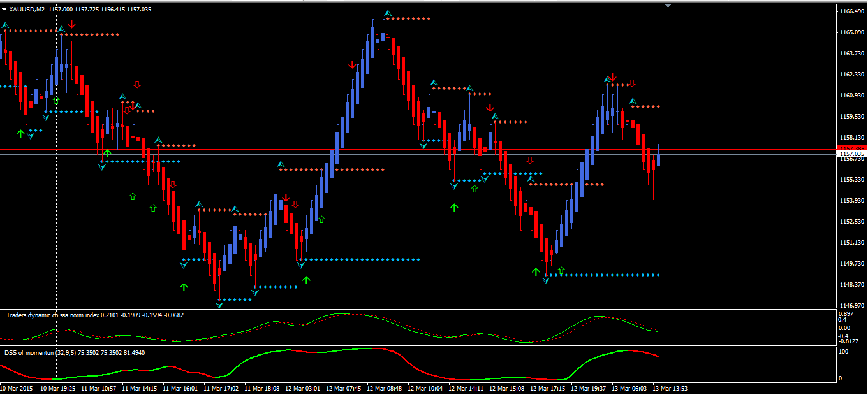Click the 100 level on DSS scale
Viewport: 868px width, 395px height.
click(845, 351)
